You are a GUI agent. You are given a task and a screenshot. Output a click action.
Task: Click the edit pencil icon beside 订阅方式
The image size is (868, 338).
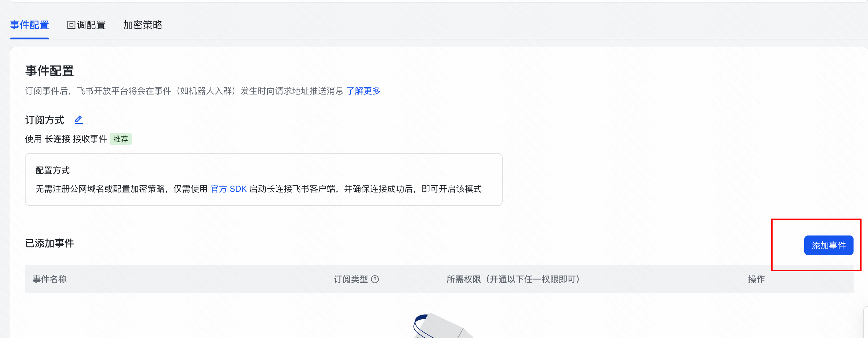pyautogui.click(x=78, y=120)
